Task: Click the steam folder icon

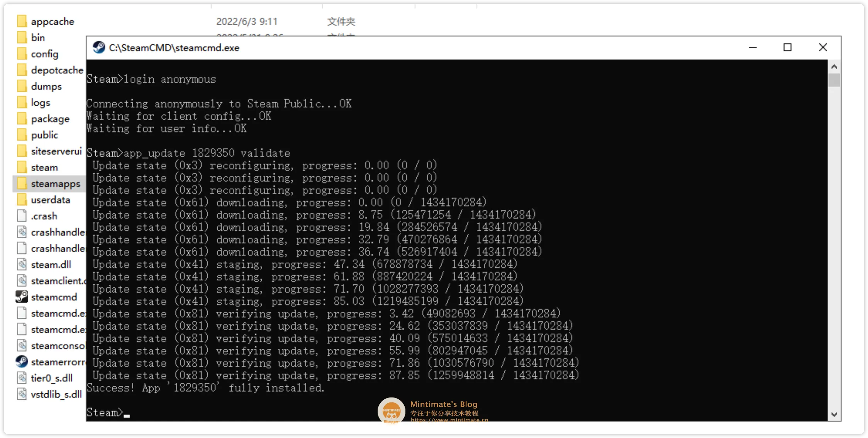Action: click(22, 167)
